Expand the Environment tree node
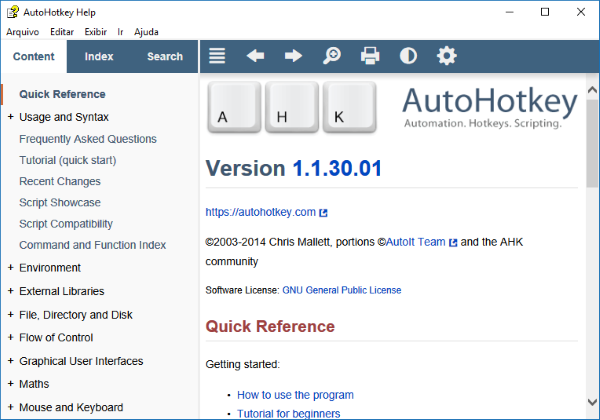This screenshot has height=420, width=600. (x=11, y=268)
